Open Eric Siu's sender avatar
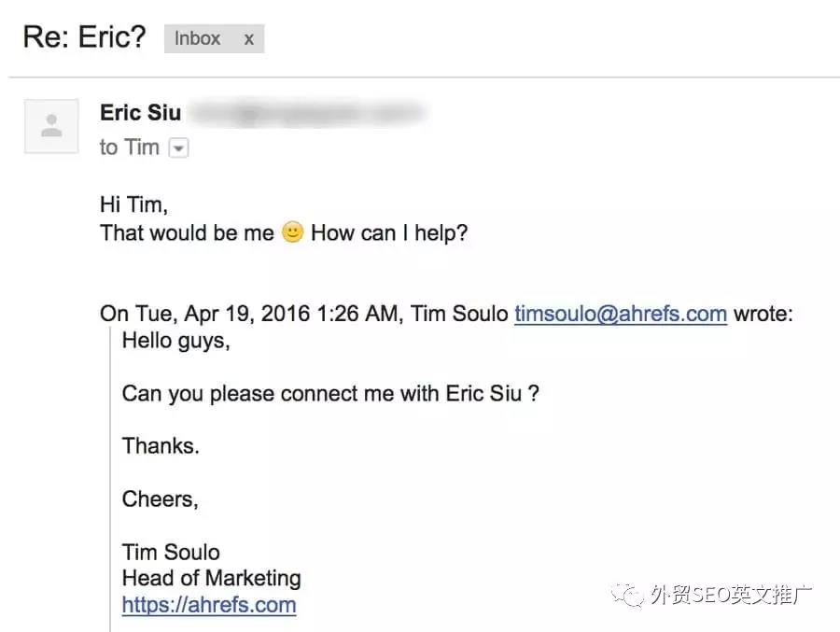 tap(51, 126)
